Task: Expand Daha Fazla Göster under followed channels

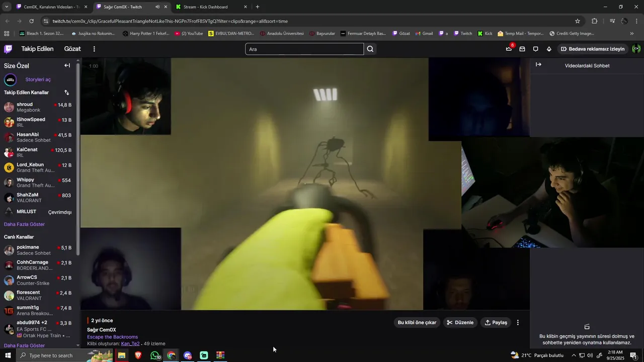Action: point(24,224)
